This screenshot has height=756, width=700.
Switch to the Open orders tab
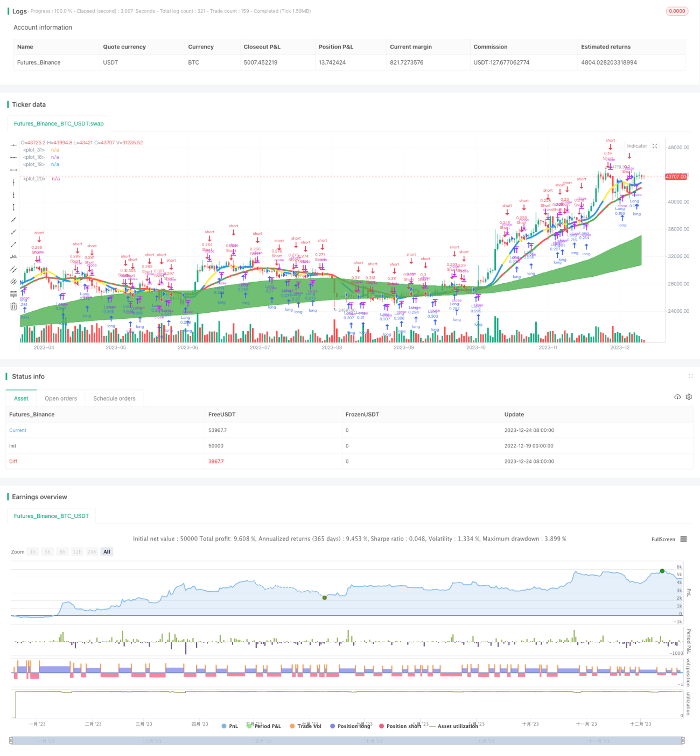[61, 398]
